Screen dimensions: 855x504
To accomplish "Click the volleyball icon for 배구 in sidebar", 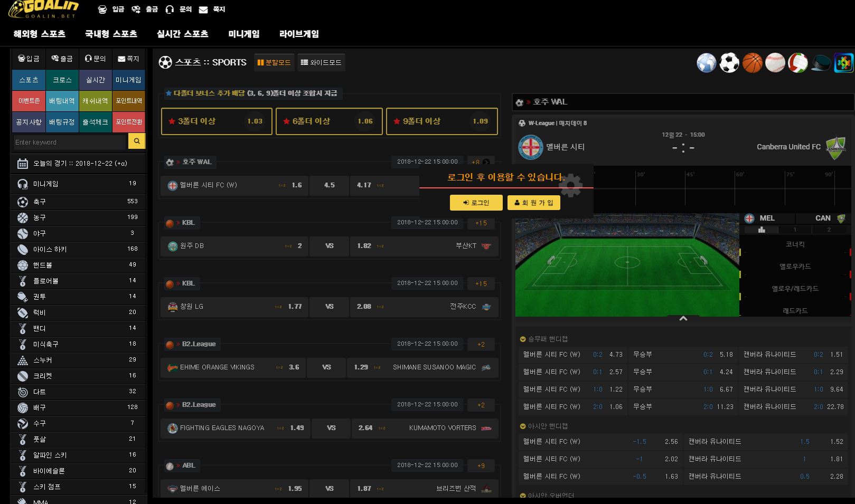I will point(22,407).
